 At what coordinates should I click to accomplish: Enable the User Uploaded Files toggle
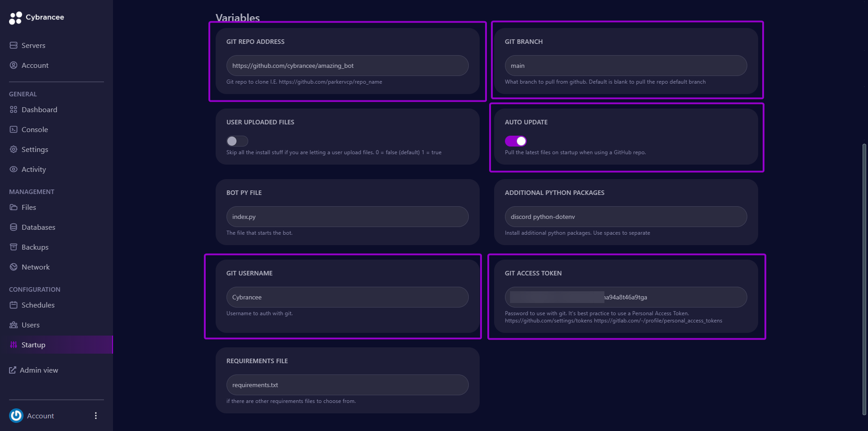[237, 142]
